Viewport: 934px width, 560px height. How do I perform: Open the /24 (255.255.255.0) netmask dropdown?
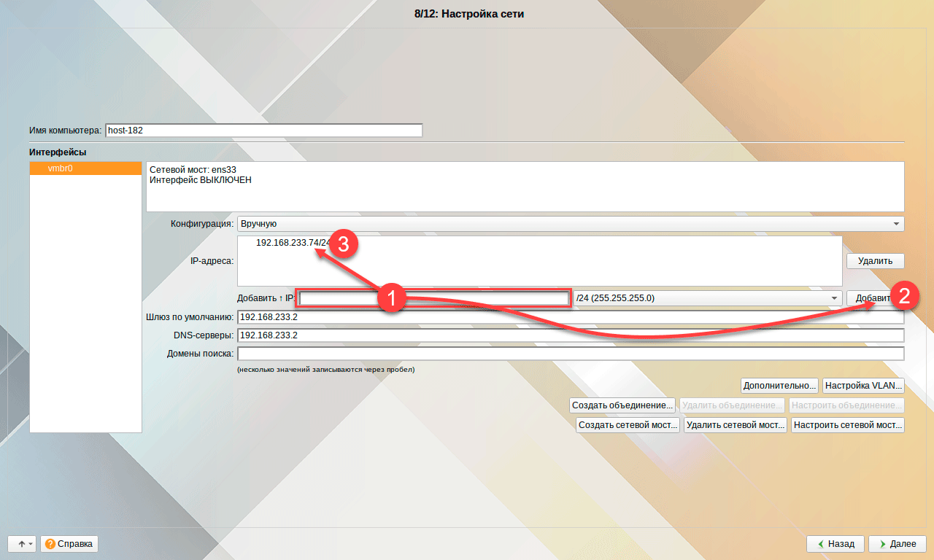708,298
